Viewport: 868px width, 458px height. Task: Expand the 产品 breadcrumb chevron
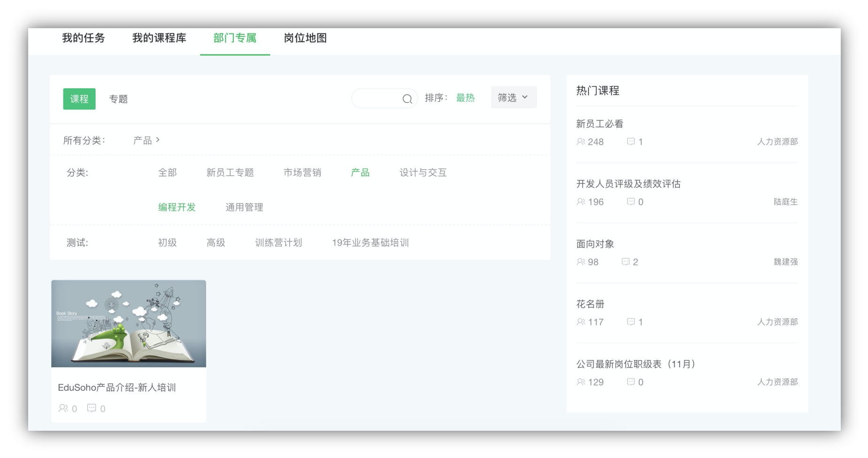pos(159,140)
